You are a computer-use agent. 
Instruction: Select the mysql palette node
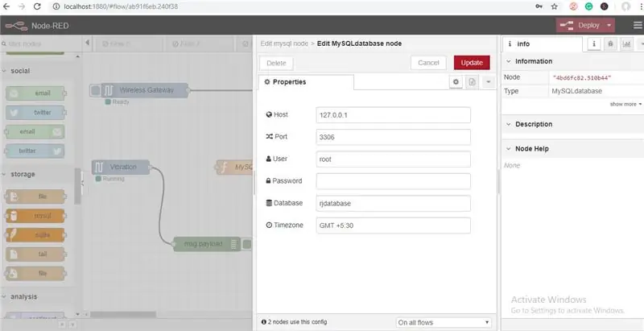(35, 216)
